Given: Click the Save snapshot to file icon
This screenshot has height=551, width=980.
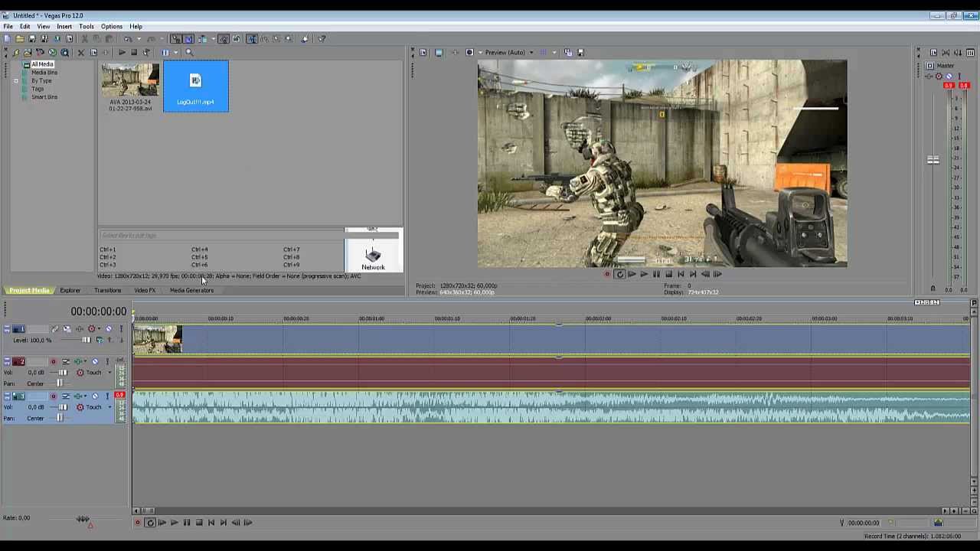Looking at the screenshot, I should click(x=580, y=53).
